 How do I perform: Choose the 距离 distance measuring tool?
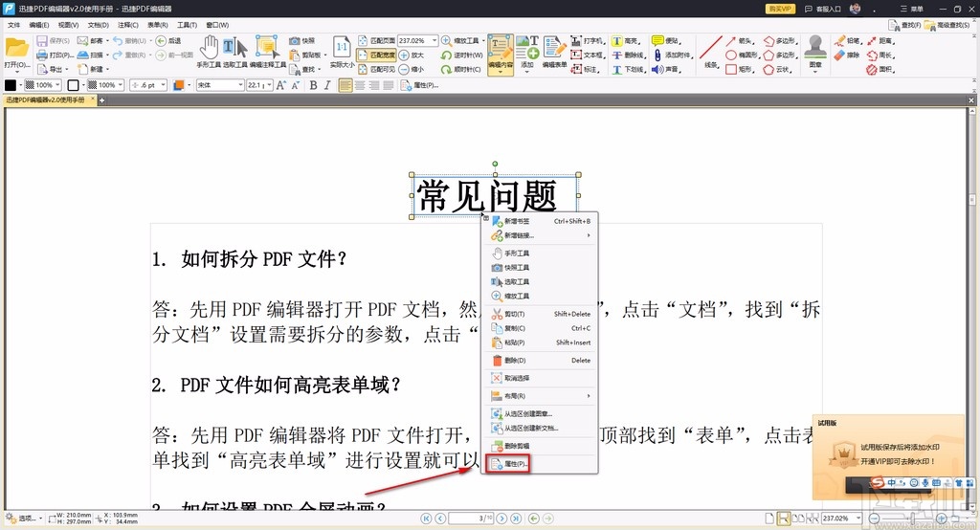[880, 40]
